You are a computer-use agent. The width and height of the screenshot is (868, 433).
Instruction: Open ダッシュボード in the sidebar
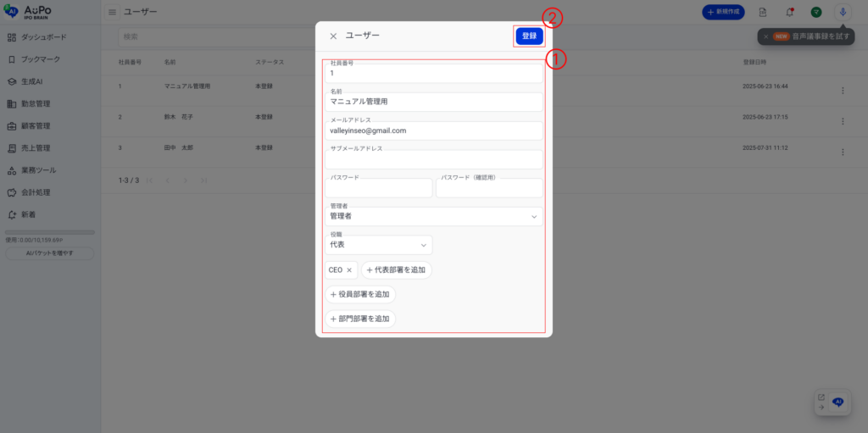(43, 37)
